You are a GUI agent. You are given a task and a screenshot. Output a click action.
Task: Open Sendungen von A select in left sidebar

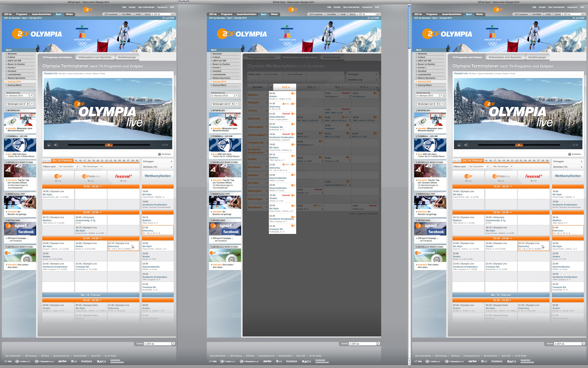pyautogui.click(x=18, y=104)
